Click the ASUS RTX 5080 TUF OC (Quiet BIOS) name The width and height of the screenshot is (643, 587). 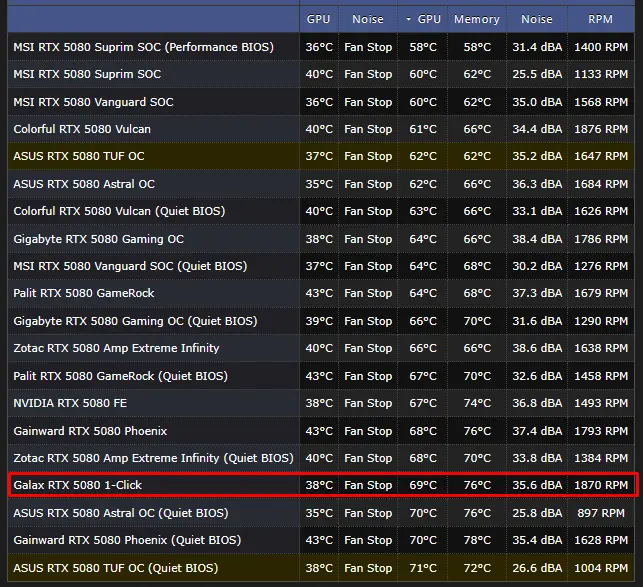pos(116,568)
